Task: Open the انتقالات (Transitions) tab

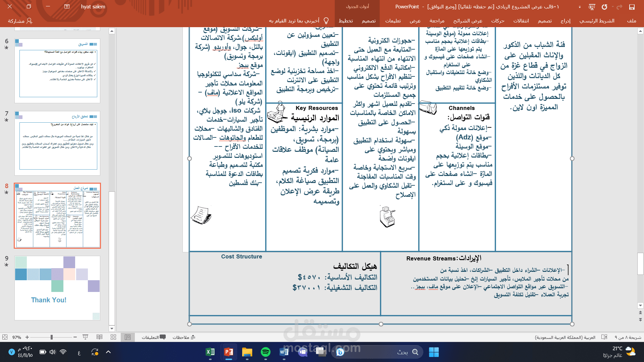Action: pos(521,21)
